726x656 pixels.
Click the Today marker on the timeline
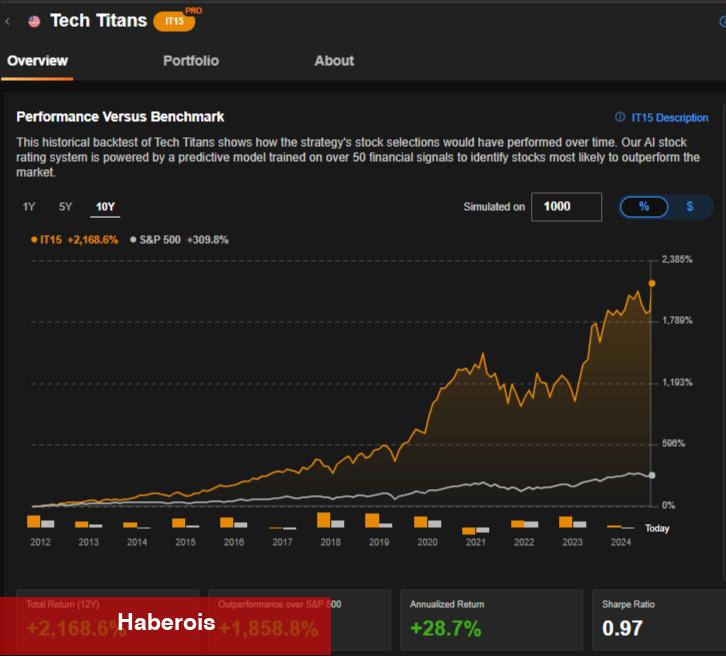point(657,528)
